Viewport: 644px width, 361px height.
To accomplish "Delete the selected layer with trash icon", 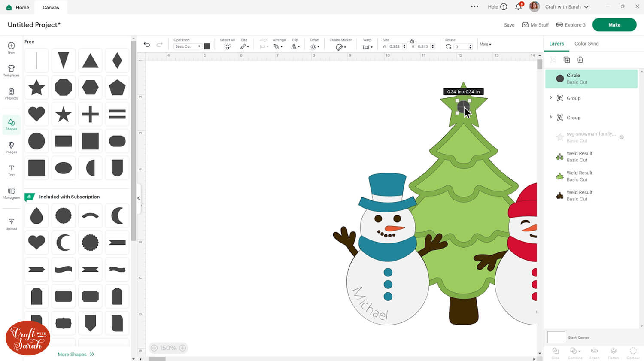I will [580, 60].
